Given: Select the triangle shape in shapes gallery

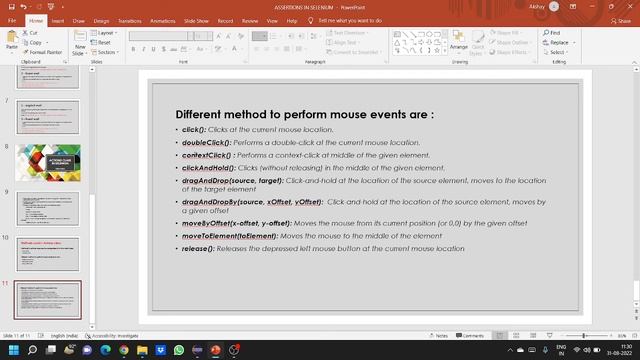Looking at the screenshot, I should pos(397,42).
